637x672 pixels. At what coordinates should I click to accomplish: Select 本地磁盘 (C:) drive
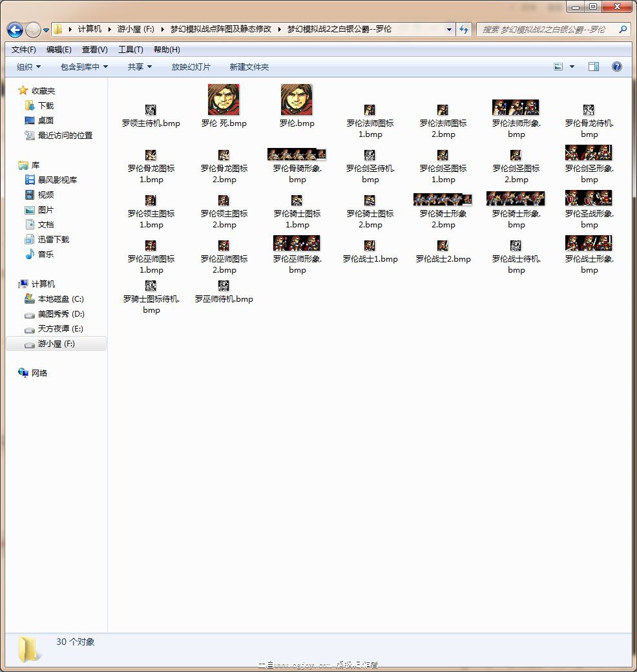[x=60, y=299]
